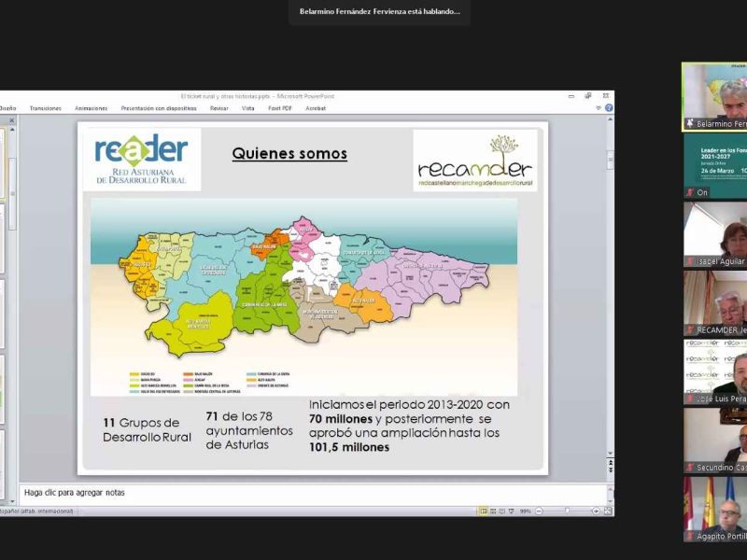Click the PowerPoint window title bar text
The height and width of the screenshot is (560, 747).
pos(258,96)
